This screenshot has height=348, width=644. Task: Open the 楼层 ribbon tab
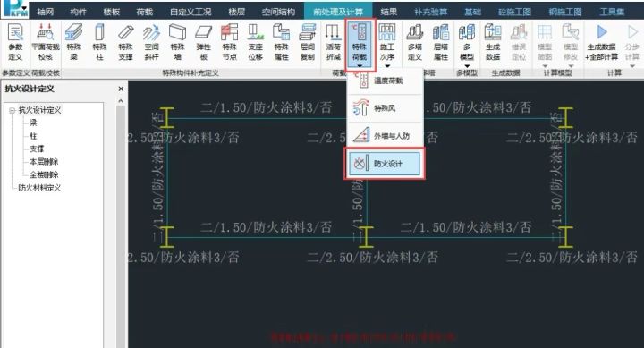(236, 12)
